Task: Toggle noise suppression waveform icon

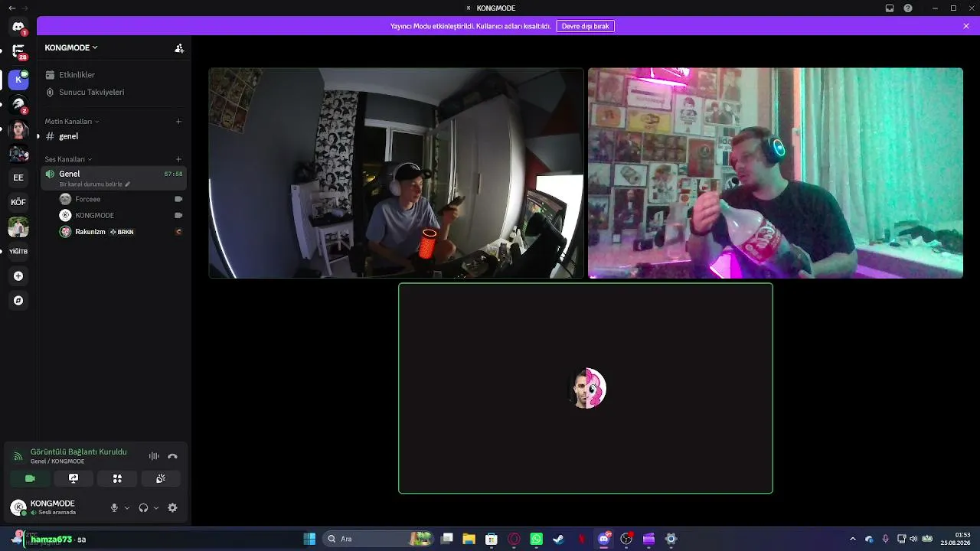Action: (x=154, y=456)
